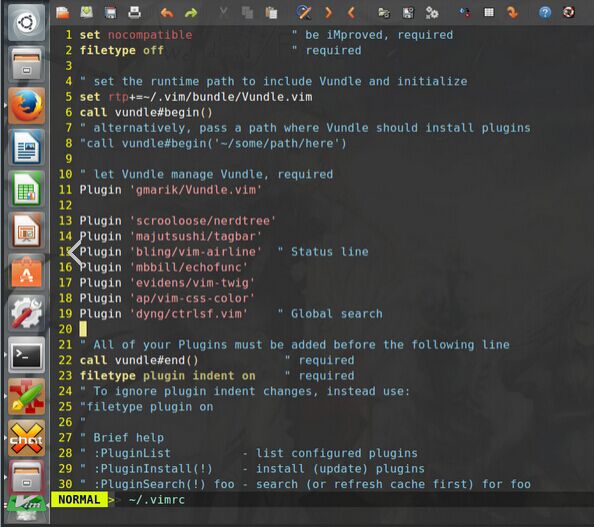Click Jump to Tag arrow icon
Viewport: 594px width, 527px height.
click(512, 13)
